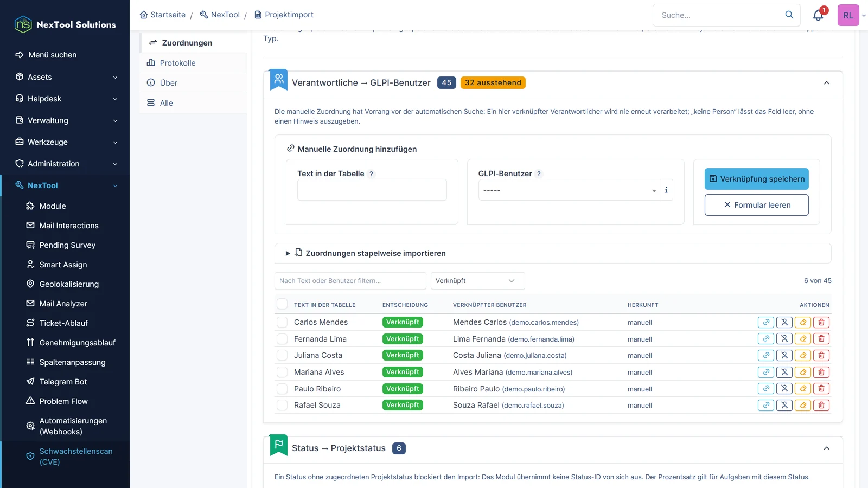Viewport: 868px width, 488px height.
Task: Click the Text in der Tabelle input field
Action: (372, 190)
